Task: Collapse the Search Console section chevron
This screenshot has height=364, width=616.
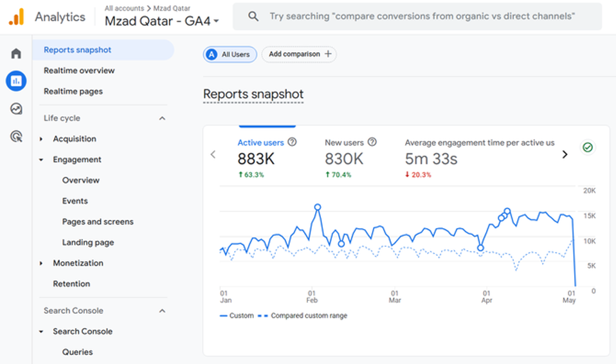Action: [x=162, y=311]
